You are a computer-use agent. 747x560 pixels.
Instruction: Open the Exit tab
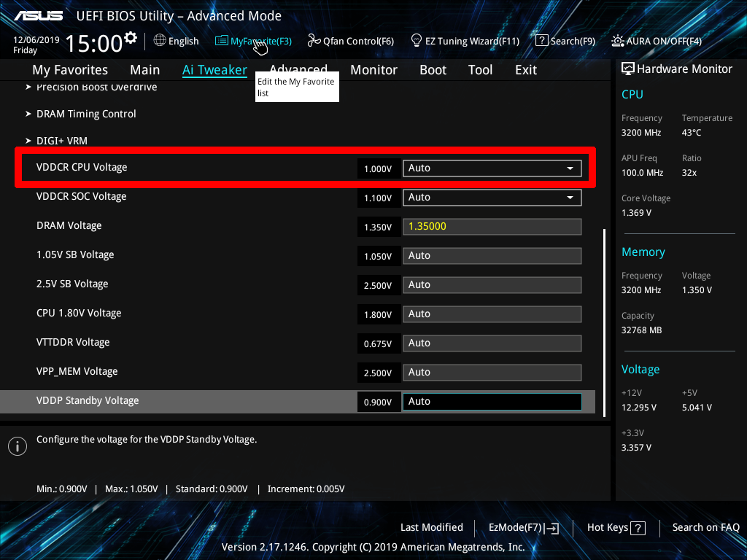526,70
